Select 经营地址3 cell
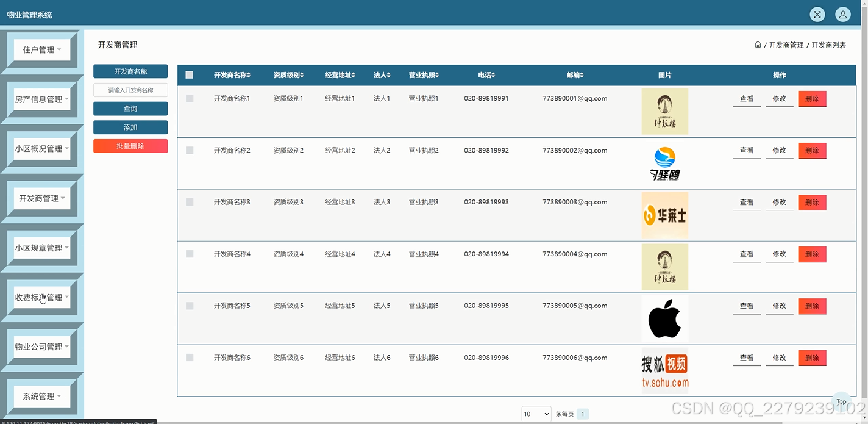868x424 pixels. 340,202
